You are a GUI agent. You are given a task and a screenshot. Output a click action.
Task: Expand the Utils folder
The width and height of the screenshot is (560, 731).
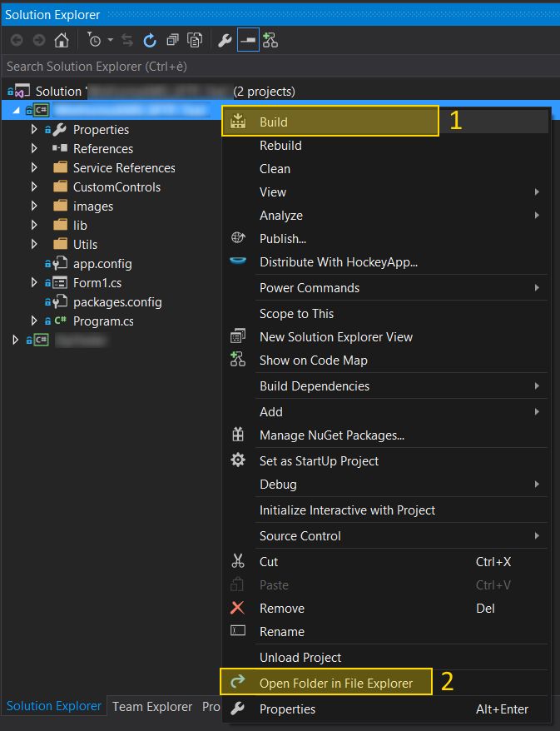click(x=33, y=244)
